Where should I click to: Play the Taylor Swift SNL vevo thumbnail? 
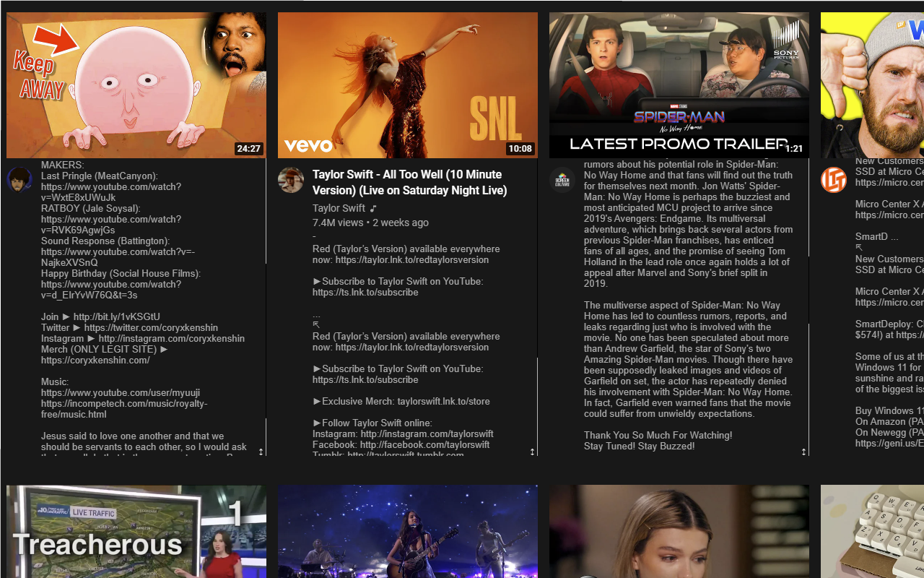(x=408, y=85)
